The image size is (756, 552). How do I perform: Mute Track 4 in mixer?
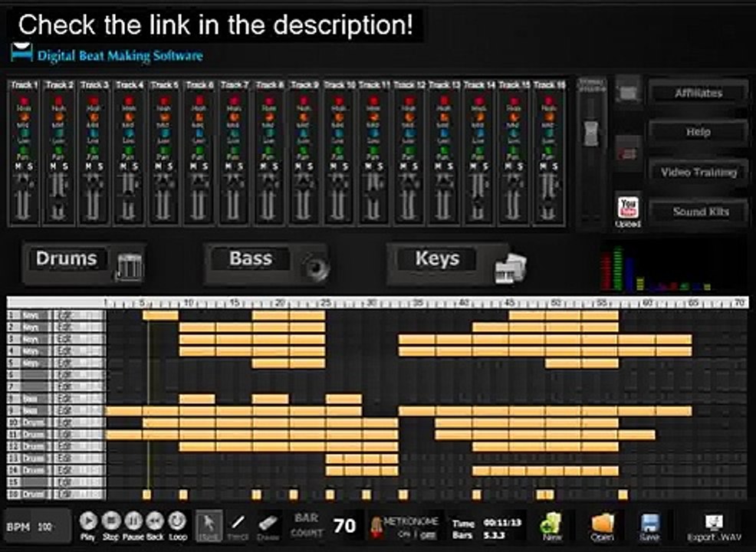click(x=123, y=166)
